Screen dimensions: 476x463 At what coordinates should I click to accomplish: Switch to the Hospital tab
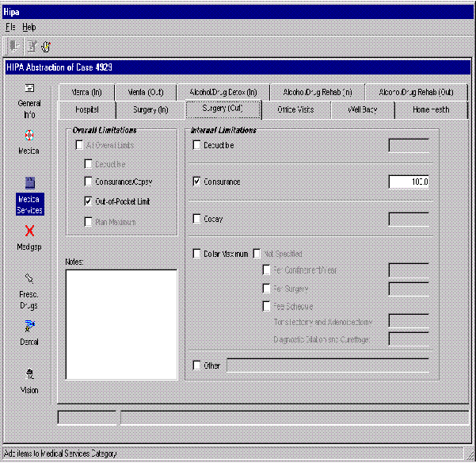pyautogui.click(x=86, y=109)
